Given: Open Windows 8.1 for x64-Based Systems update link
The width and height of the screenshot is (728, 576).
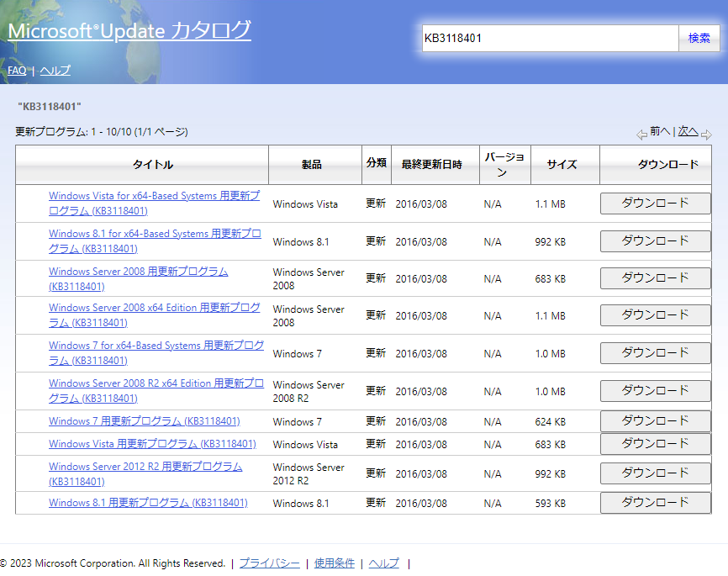Looking at the screenshot, I should coord(155,241).
